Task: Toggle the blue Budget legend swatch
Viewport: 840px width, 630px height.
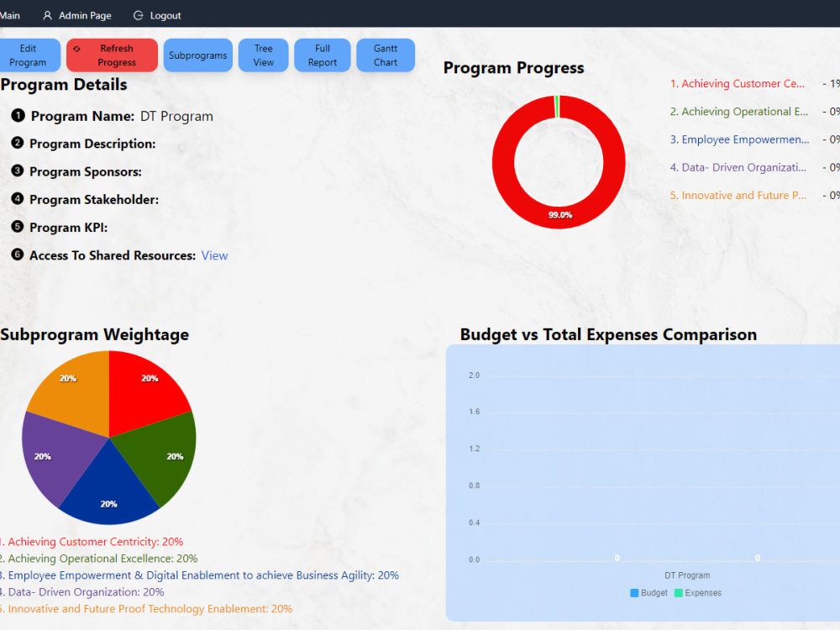Action: [634, 593]
